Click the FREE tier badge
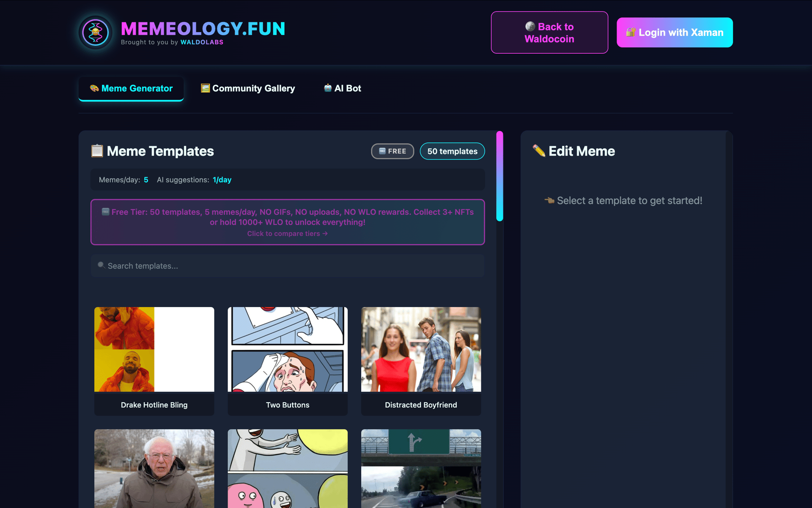812x508 pixels. (392, 151)
